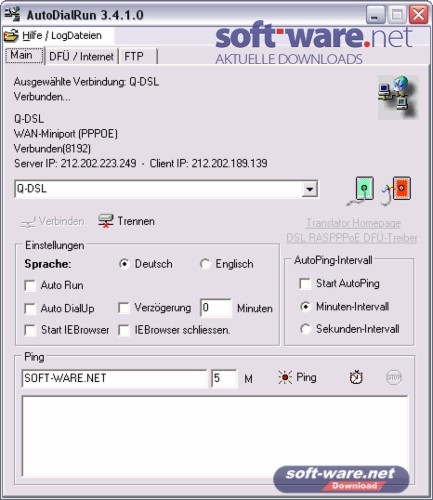Click the folder icon beside Hilfe

pos(11,35)
